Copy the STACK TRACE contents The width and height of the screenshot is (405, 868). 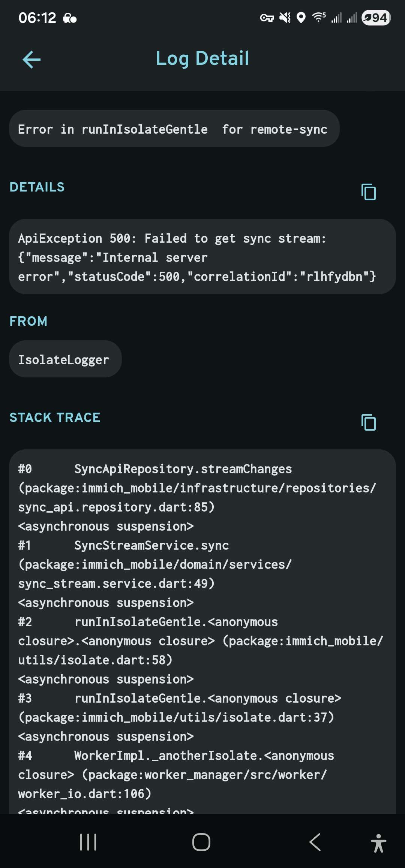point(369,422)
